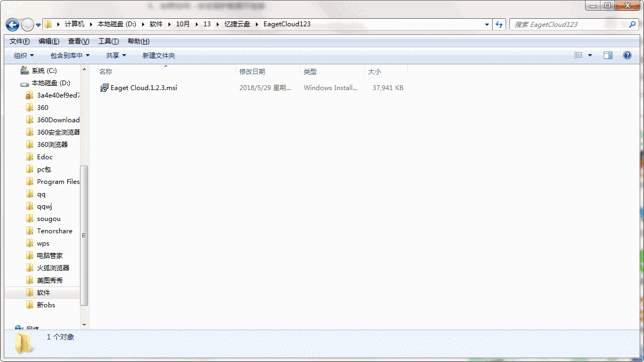Click 亿捷云盘 in the address breadcrumb

point(237,24)
